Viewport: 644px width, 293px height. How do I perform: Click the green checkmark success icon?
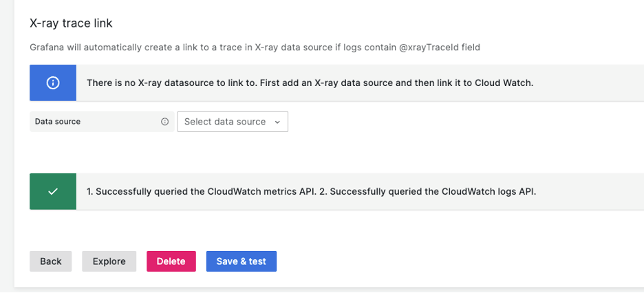pos(53,192)
